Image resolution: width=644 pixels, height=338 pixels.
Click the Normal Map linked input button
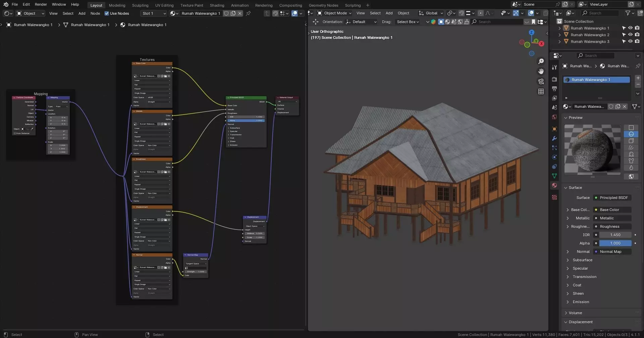pos(612,252)
